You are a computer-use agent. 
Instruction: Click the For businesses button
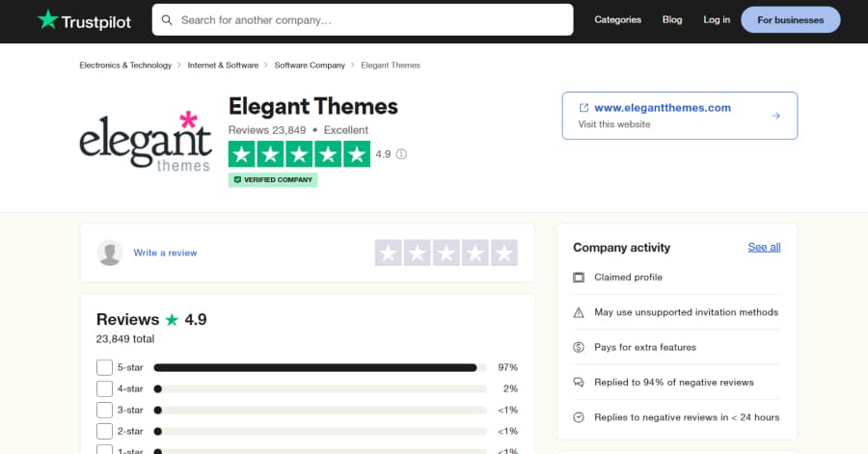pyautogui.click(x=790, y=19)
